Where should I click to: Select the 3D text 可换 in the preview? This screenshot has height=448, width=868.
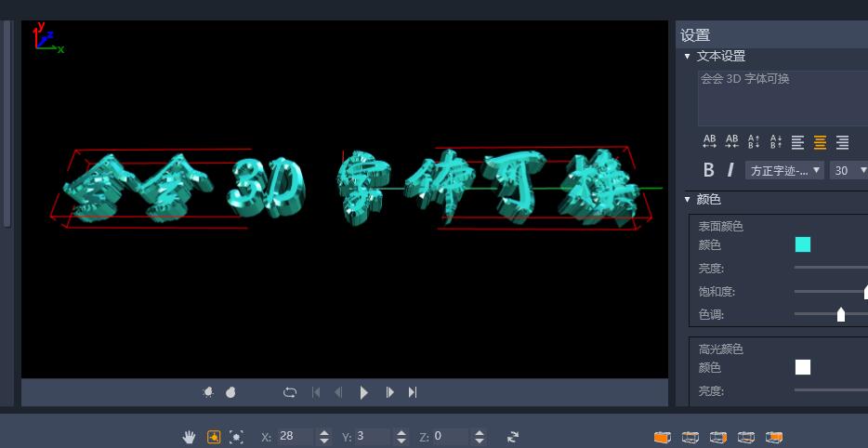point(562,189)
